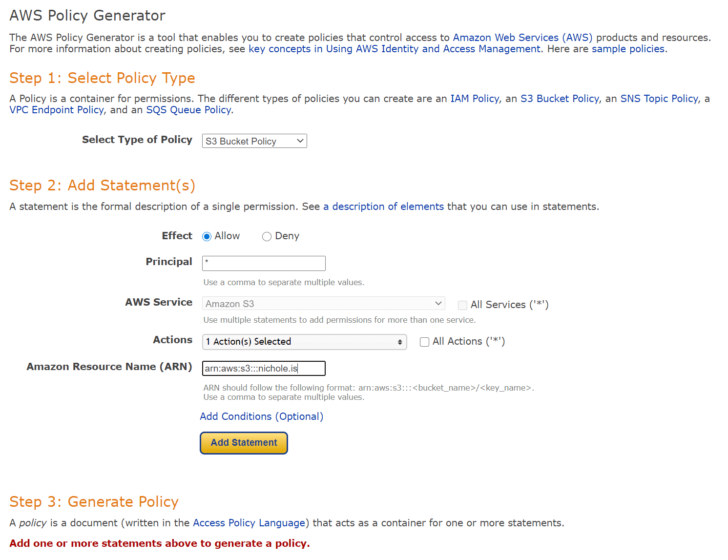Expand the AWS Service dropdown

[323, 304]
